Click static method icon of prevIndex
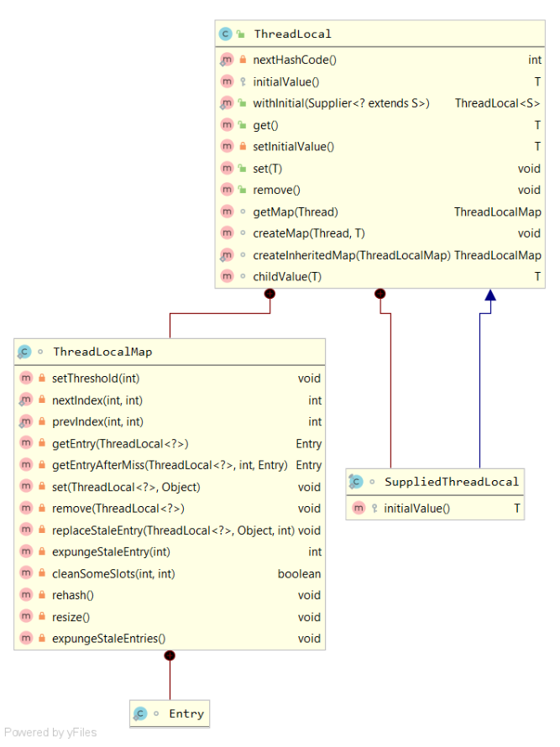 coord(26,421)
